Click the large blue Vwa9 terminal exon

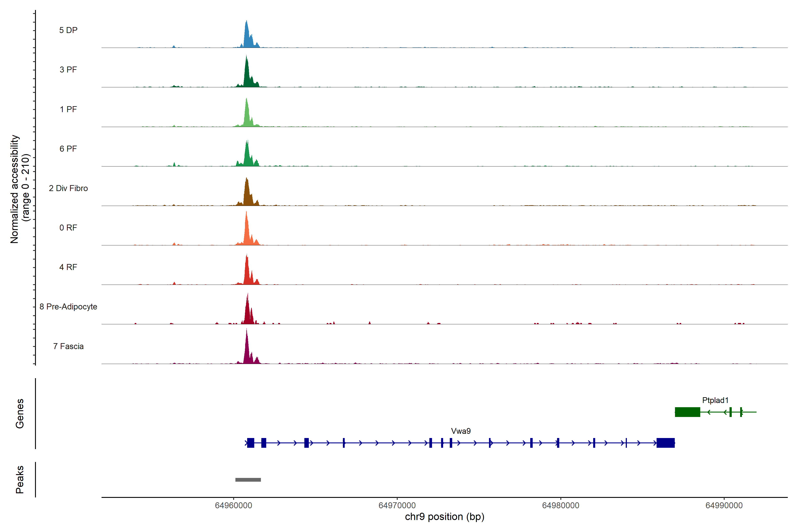coord(665,443)
